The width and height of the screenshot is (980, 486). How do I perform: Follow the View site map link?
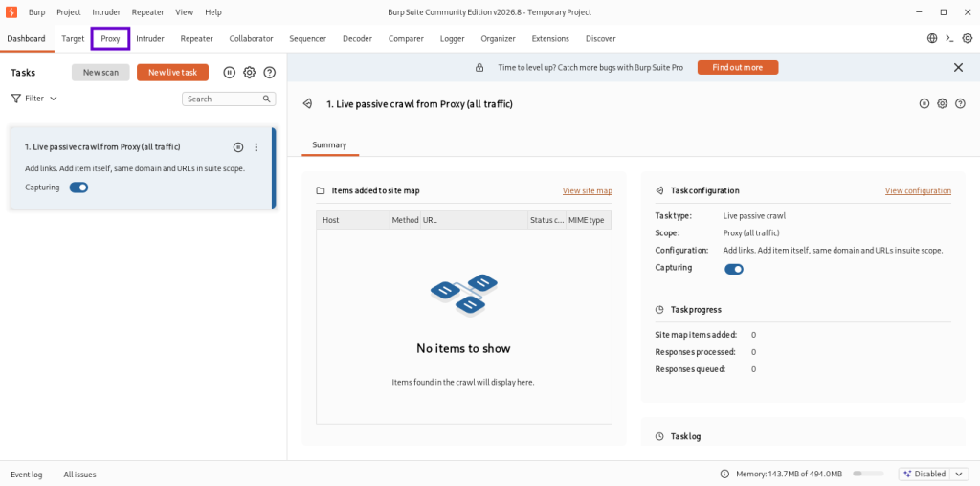pyautogui.click(x=588, y=191)
